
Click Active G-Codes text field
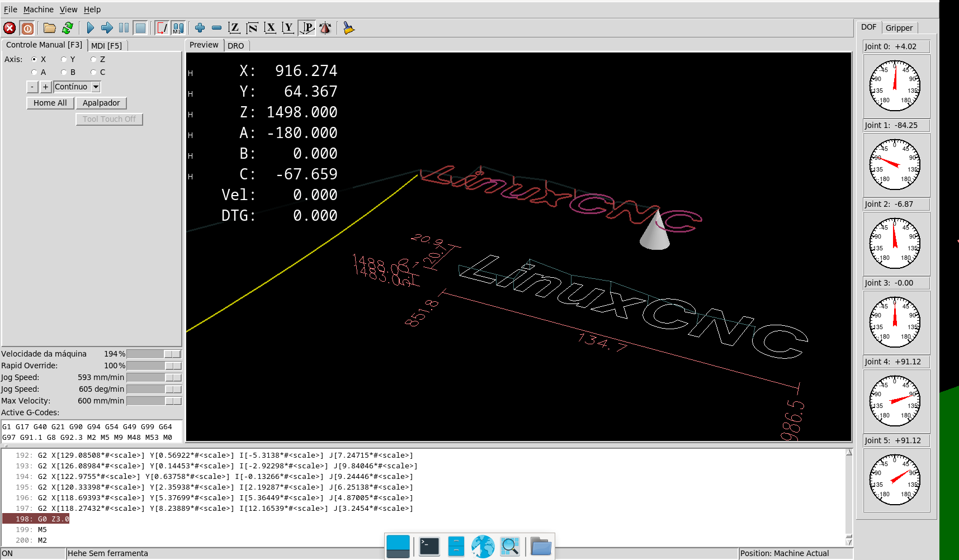92,432
